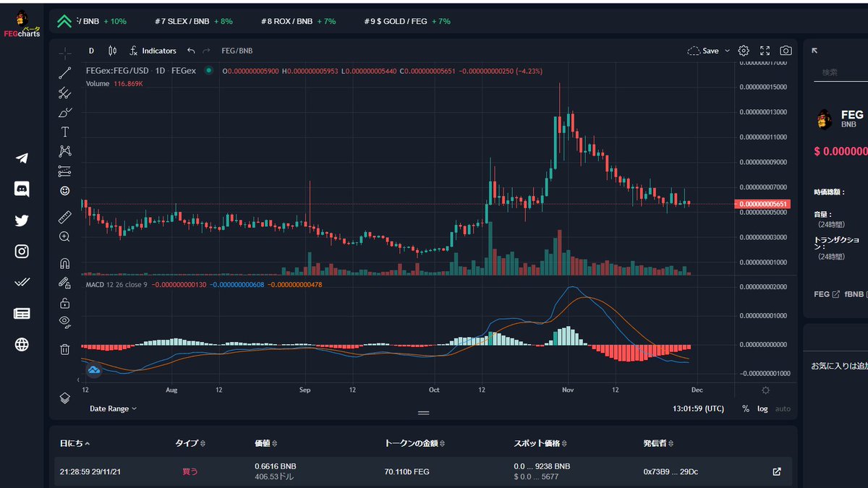Open transaction external link icon
This screenshot has width=868, height=488.
[777, 471]
